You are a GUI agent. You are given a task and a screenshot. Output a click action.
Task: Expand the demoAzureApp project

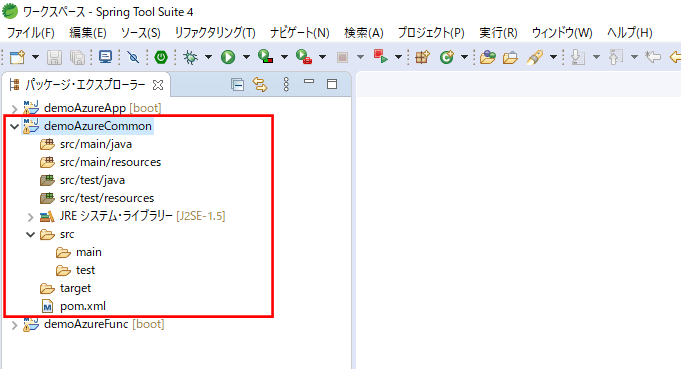(x=14, y=108)
